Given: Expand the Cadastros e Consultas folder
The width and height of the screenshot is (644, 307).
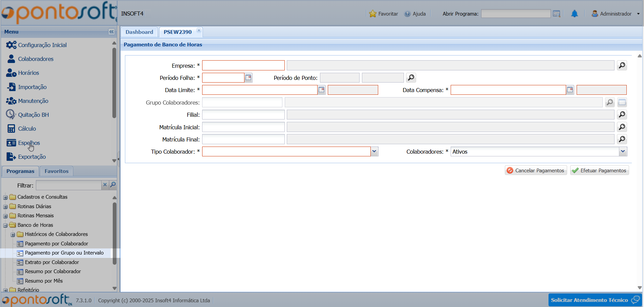Looking at the screenshot, I should (5, 197).
